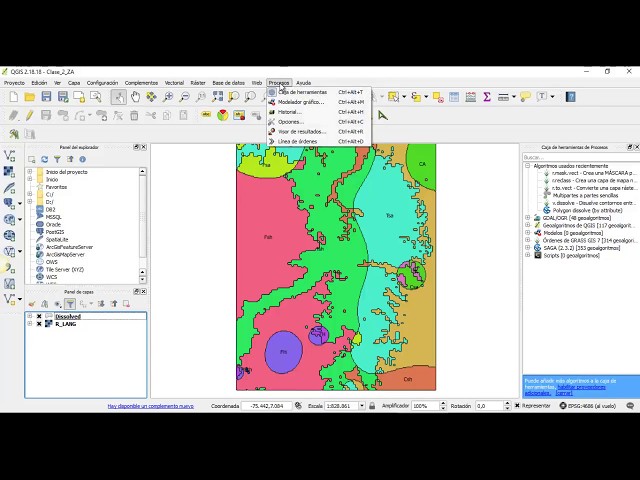Toggle visibility of the Dissolved layer

[x=39, y=317]
